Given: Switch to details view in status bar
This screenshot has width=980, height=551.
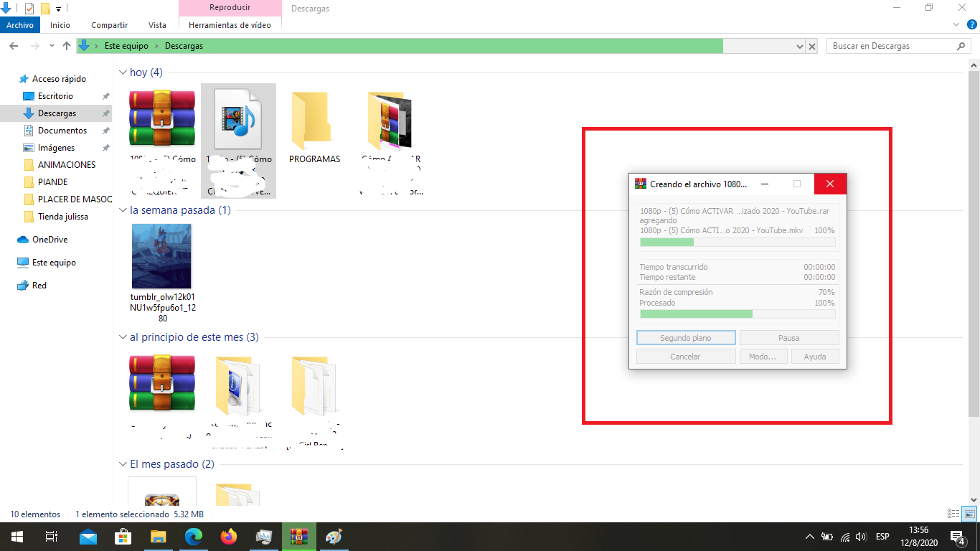Looking at the screenshot, I should (953, 514).
